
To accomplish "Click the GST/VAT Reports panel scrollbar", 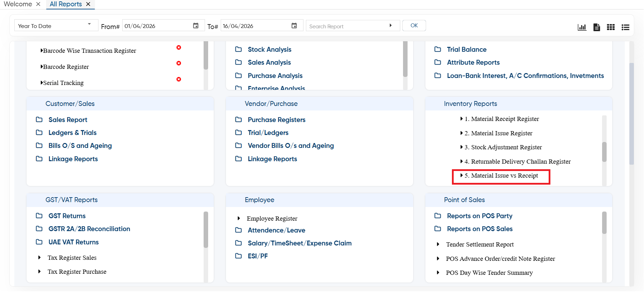I will pos(206,230).
